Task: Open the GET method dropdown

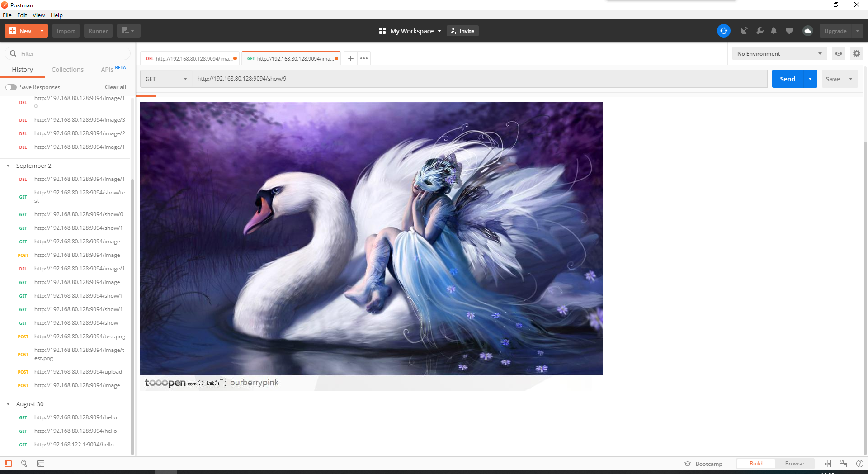Action: [x=166, y=79]
